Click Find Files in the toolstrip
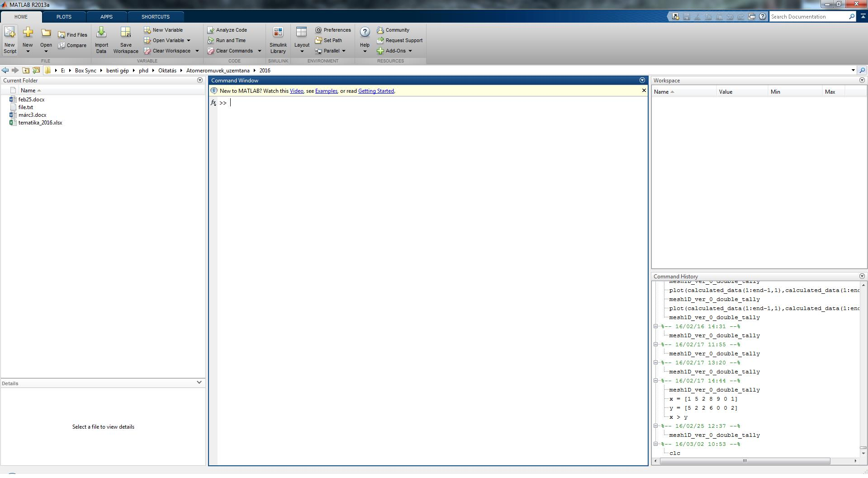Viewport: 868px width, 478px height. point(72,35)
